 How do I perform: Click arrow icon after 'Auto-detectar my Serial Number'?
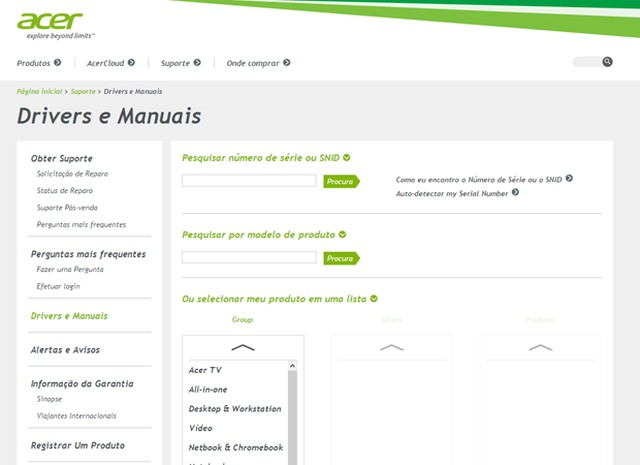515,192
